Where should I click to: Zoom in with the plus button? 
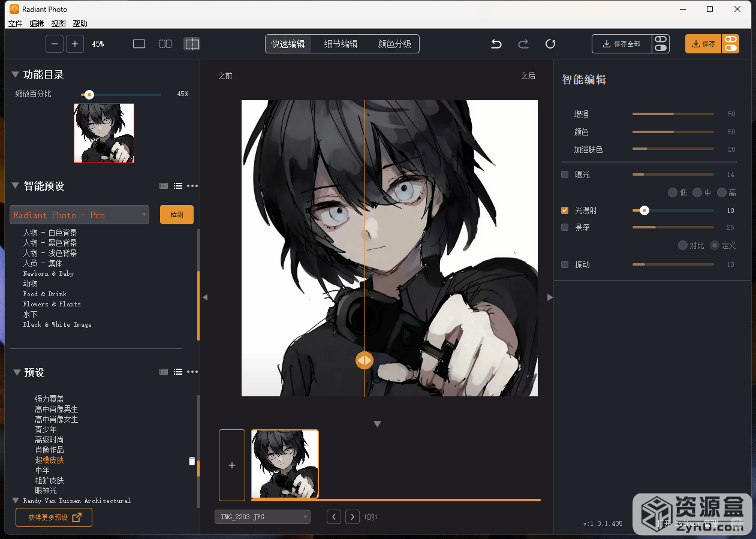tap(75, 44)
